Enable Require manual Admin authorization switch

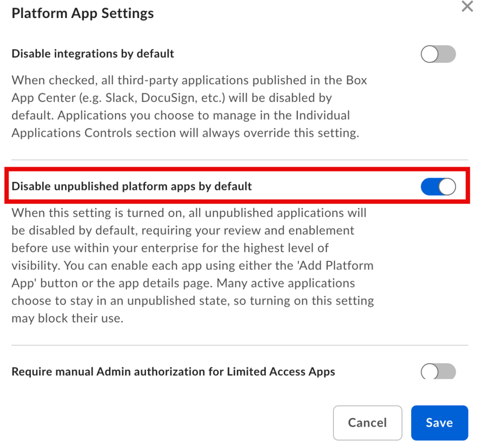coord(438,371)
